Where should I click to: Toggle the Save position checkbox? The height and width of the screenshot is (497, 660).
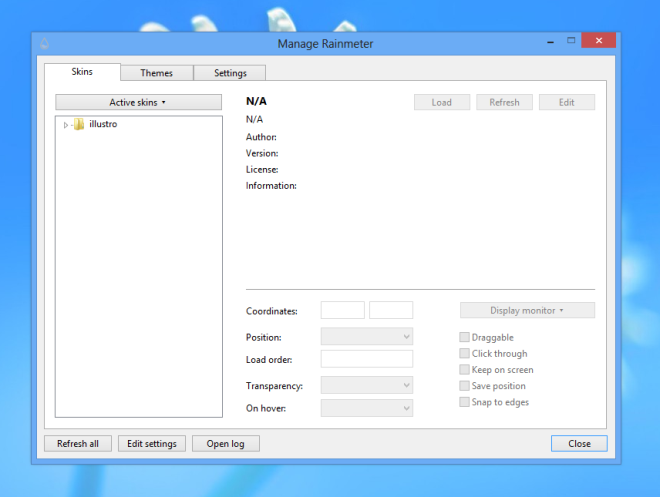tap(464, 385)
